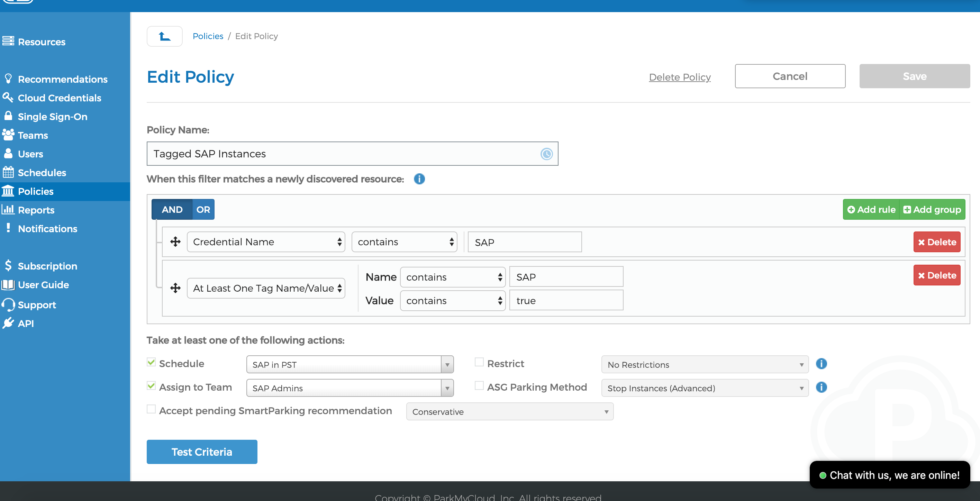Expand the SAP in PST schedule dropdown
The width and height of the screenshot is (980, 501).
[x=350, y=365]
